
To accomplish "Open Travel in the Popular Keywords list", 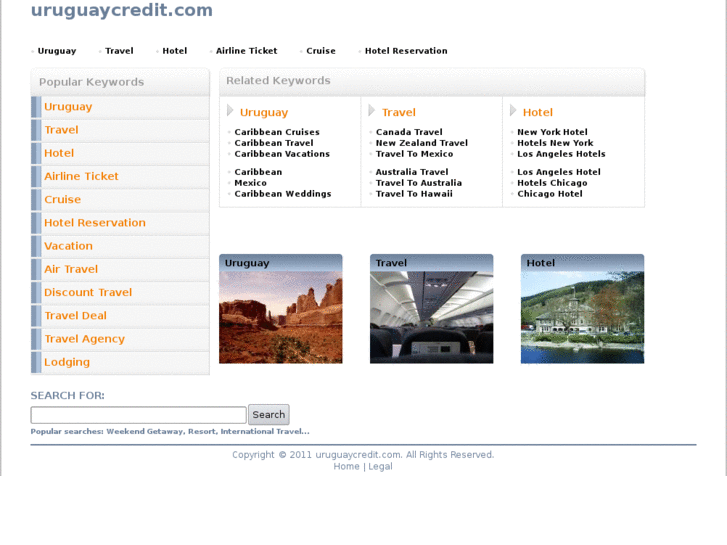I will 61,130.
